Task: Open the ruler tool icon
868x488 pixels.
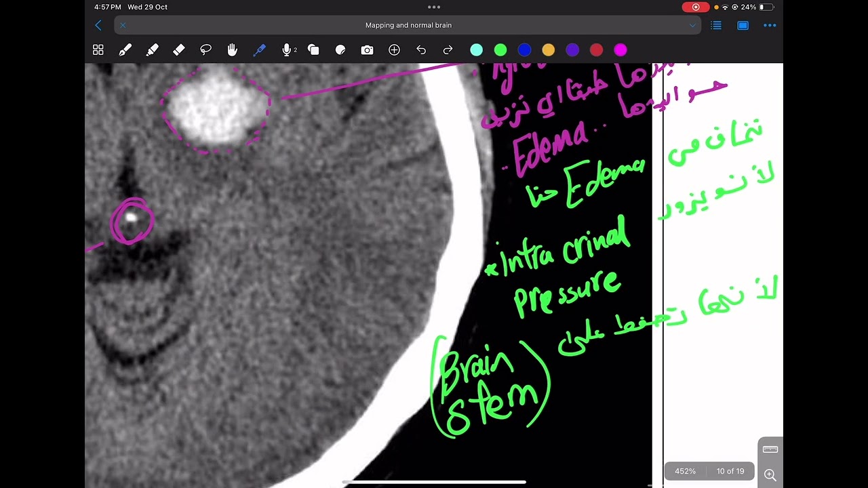Action: pyautogui.click(x=770, y=449)
